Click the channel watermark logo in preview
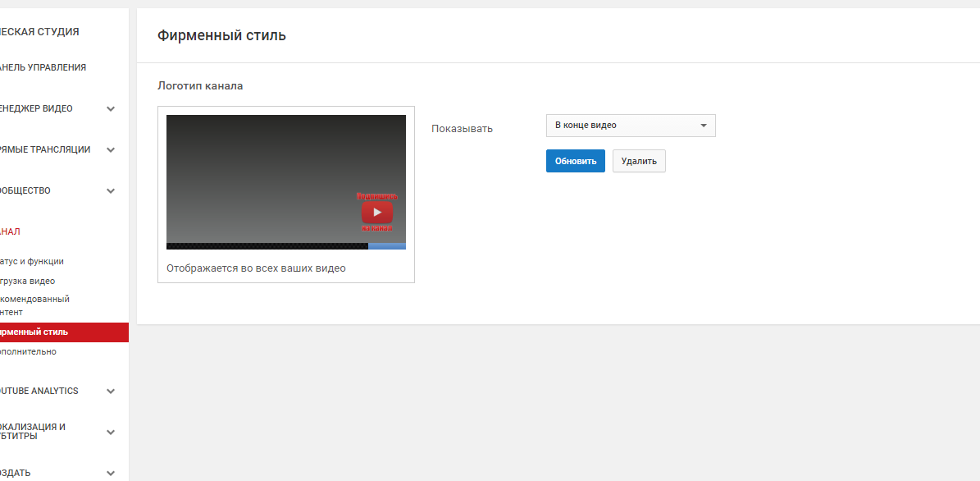980x481 pixels. tap(376, 213)
